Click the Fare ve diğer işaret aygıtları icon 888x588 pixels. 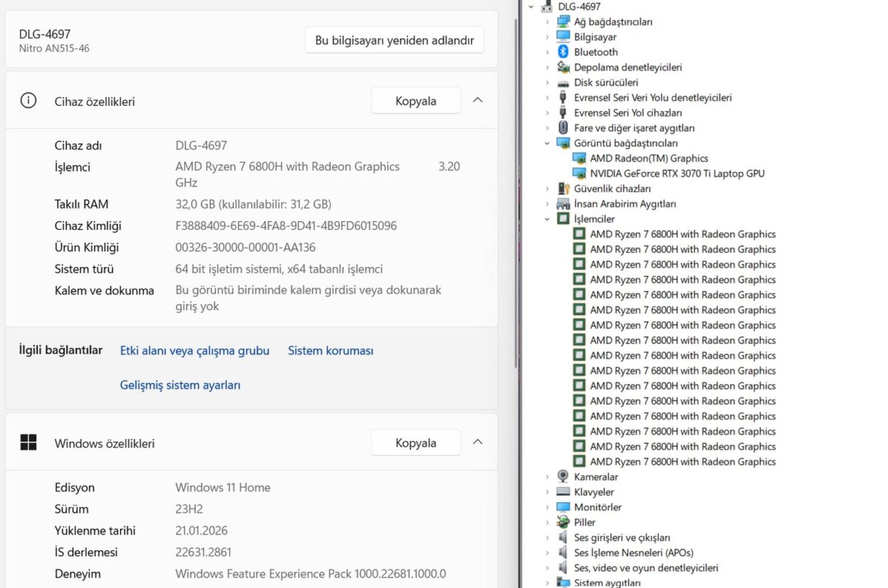563,127
